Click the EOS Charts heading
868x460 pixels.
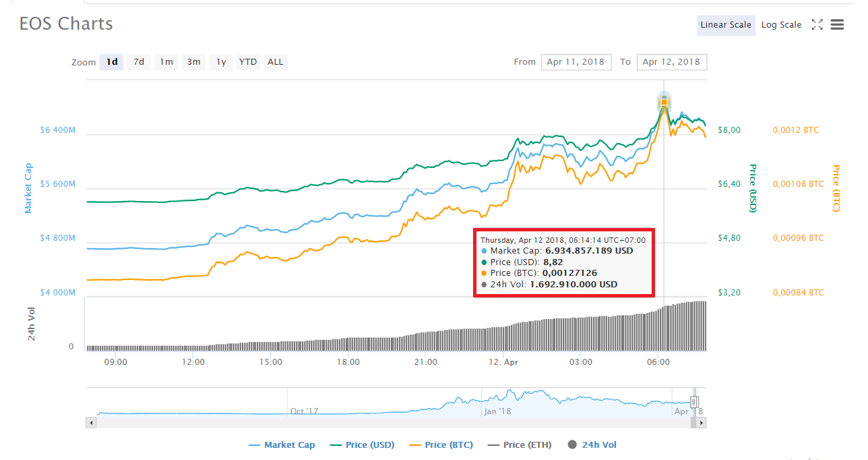tap(66, 24)
